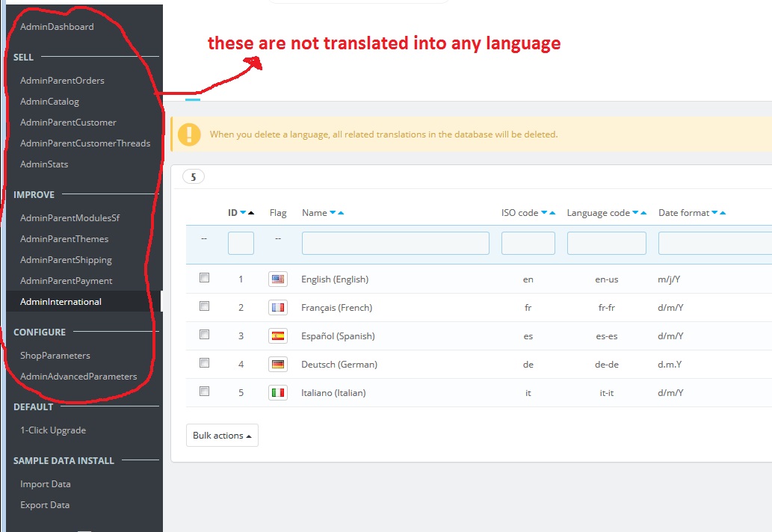Focus the Date format filter field
Image resolution: width=772 pixels, height=532 pixels.
[715, 243]
